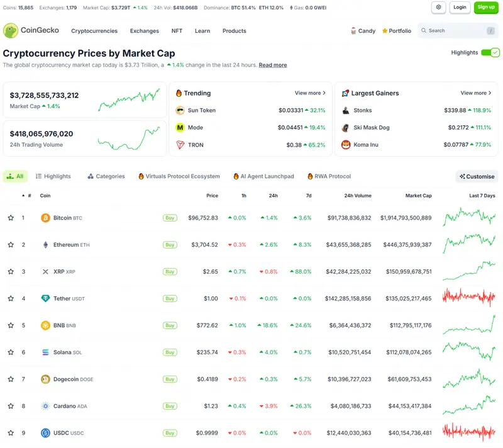
Task: Favorite Solana with its star
Action: pos(11,352)
